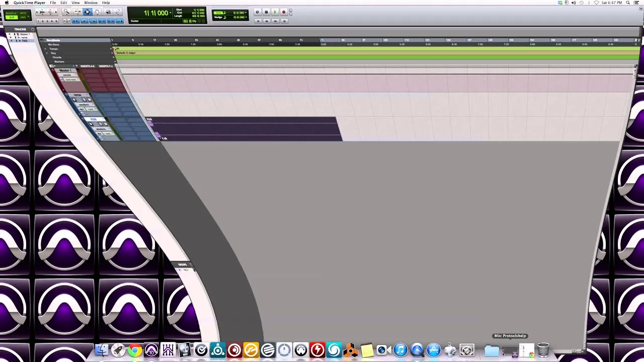Open Grid value dropdown
644x362 pixels.
tap(246, 13)
